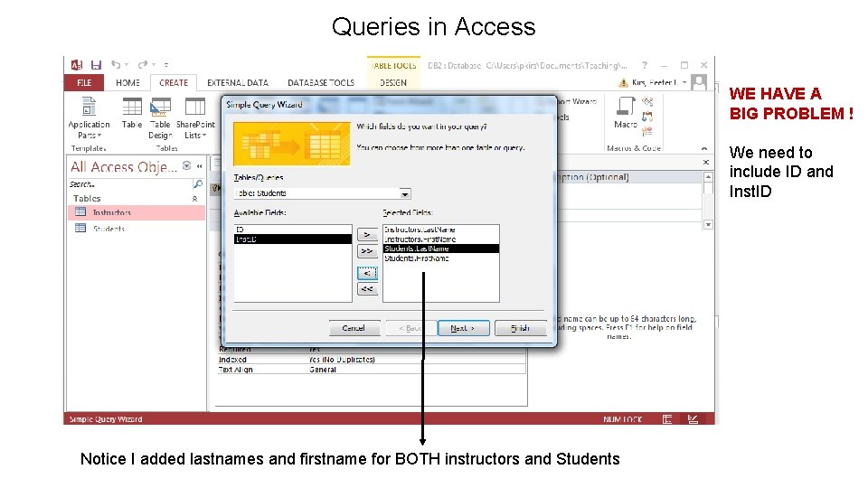Click the search magnifier in navigation pane
Screen dimensions: 868x488
pyautogui.click(x=198, y=183)
